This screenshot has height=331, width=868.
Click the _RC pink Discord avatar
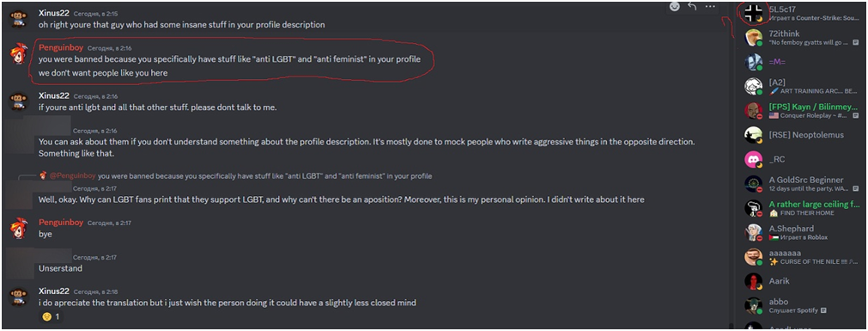coord(754,160)
